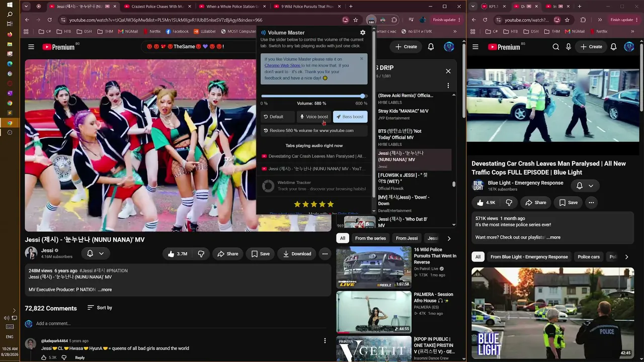644x362 pixels.
Task: Close the playlist panel
Action: (448, 71)
